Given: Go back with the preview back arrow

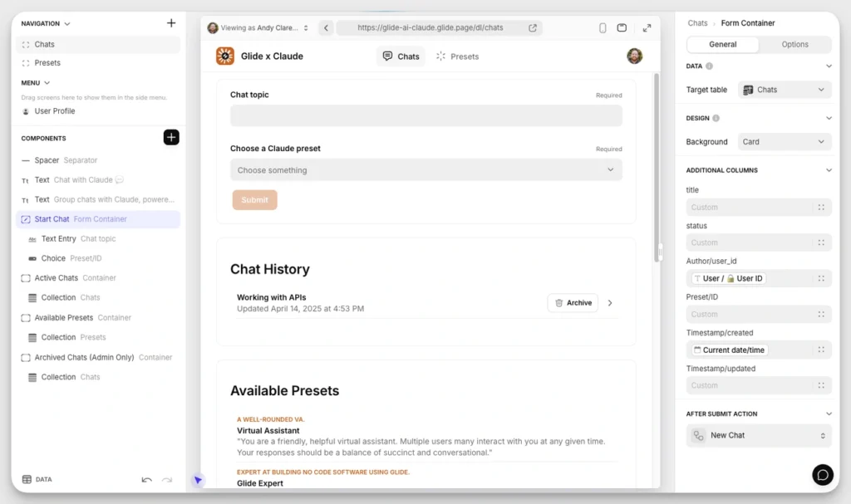Looking at the screenshot, I should click(326, 27).
